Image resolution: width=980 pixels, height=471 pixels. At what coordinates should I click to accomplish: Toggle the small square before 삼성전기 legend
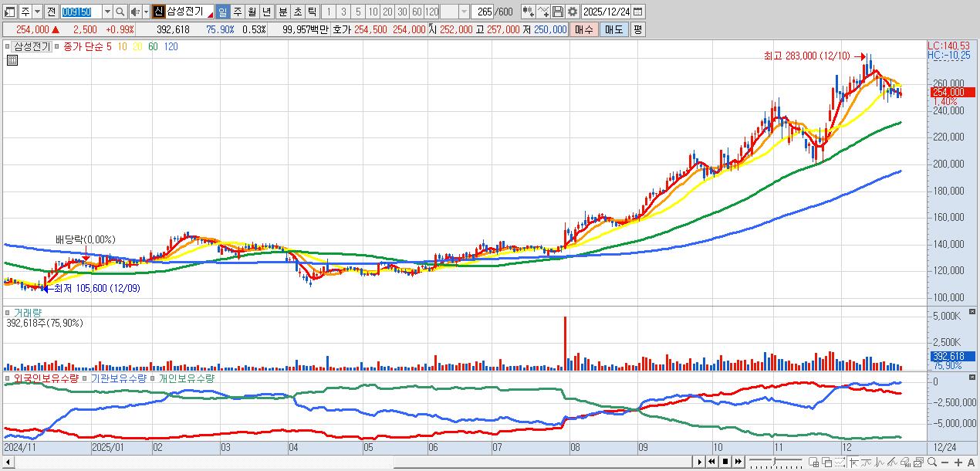pos(8,46)
